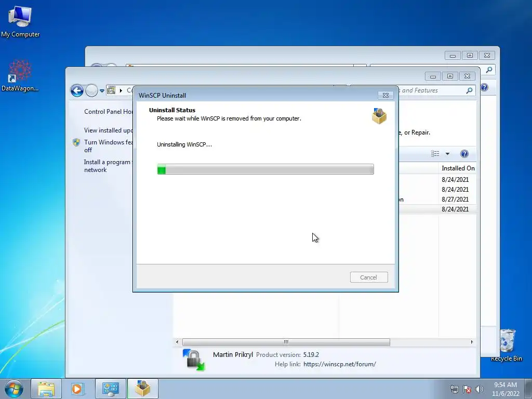
Task: Click the shield icon beside Windows features
Action: [x=76, y=142]
